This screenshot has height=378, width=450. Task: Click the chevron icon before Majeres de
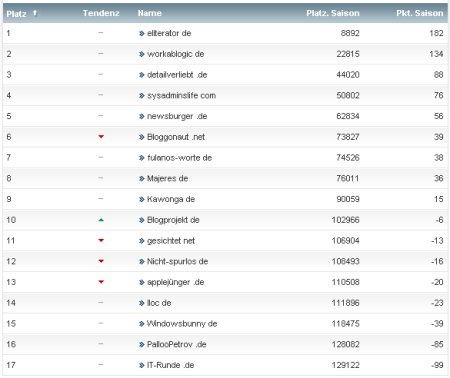click(142, 179)
